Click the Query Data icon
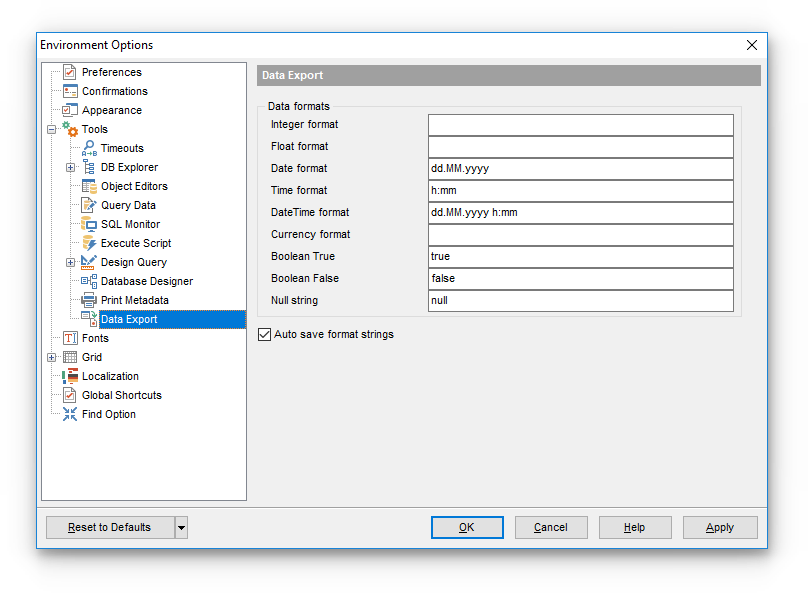The image size is (808, 593). 88,205
